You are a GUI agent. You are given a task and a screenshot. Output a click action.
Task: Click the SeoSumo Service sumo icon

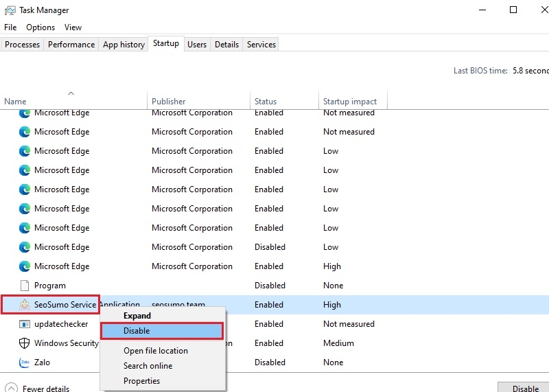pyautogui.click(x=25, y=305)
